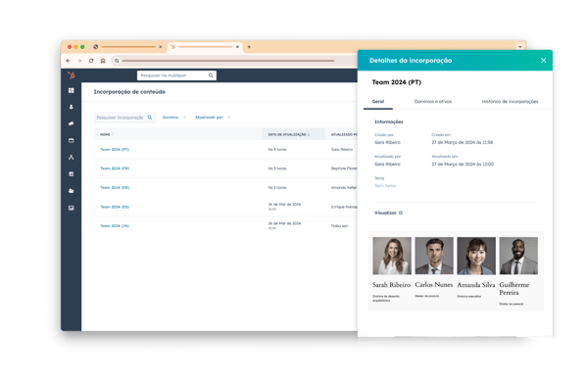Click the Incorporação de conteúdo page title
Screen dimensions: 588x383
pos(129,92)
